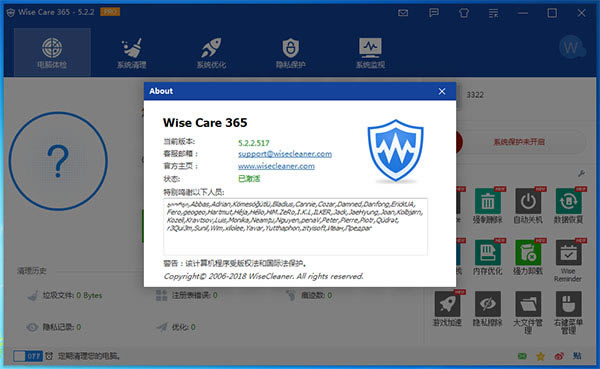
Task: Click the 清理历史 heading
Action: [32, 271]
